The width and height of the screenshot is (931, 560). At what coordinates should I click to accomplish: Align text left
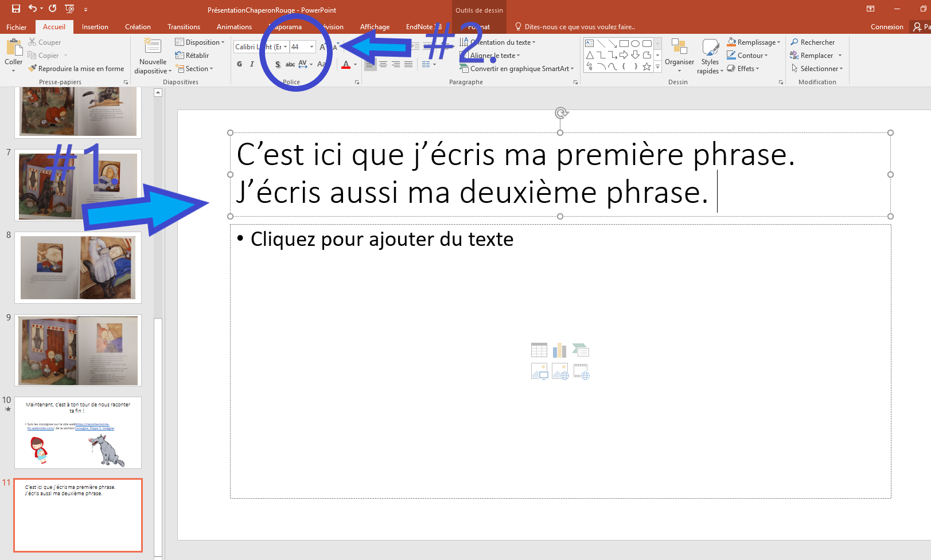(x=371, y=64)
